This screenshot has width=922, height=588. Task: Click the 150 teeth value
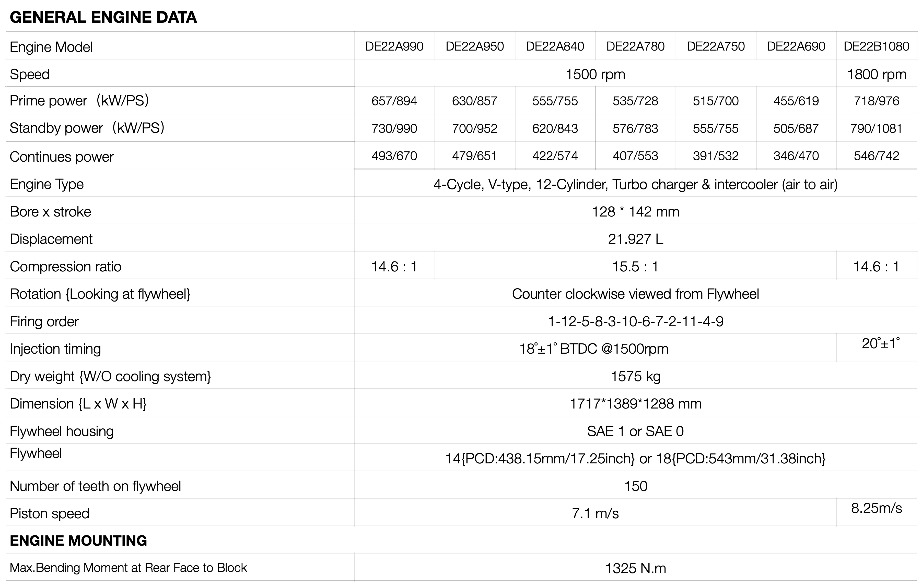pyautogui.click(x=636, y=486)
